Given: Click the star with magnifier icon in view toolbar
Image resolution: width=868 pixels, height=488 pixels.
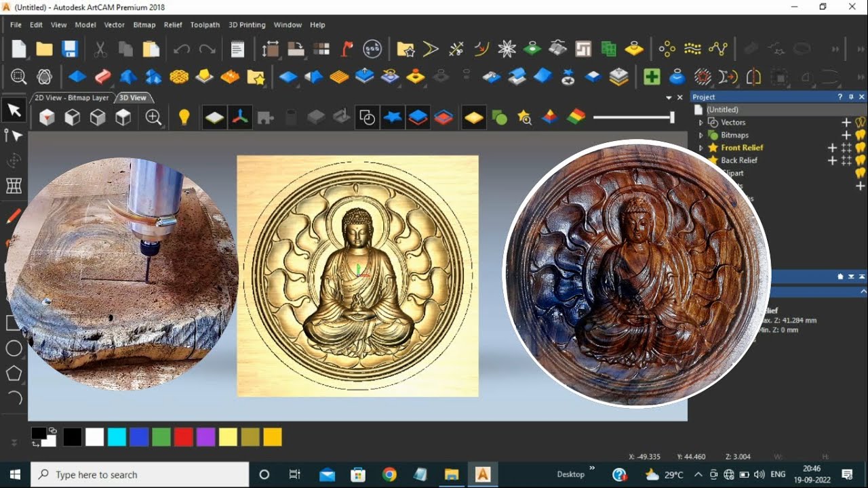Looking at the screenshot, I should click(524, 117).
